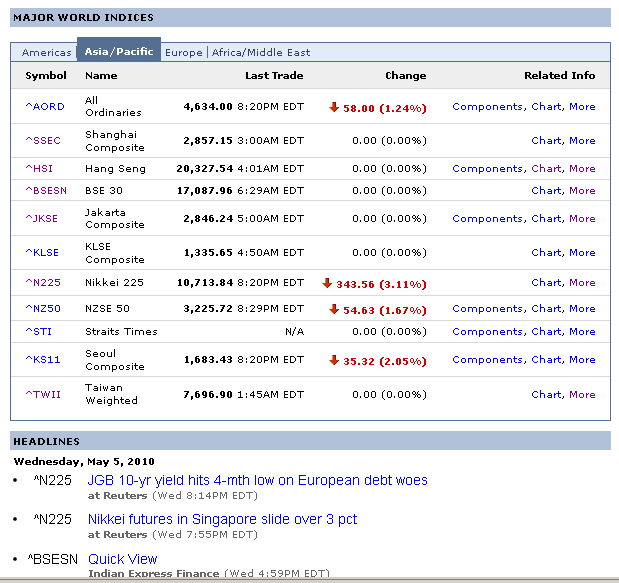Open the ^BSESN symbol link in the table
The image size is (619, 583).
tap(46, 191)
